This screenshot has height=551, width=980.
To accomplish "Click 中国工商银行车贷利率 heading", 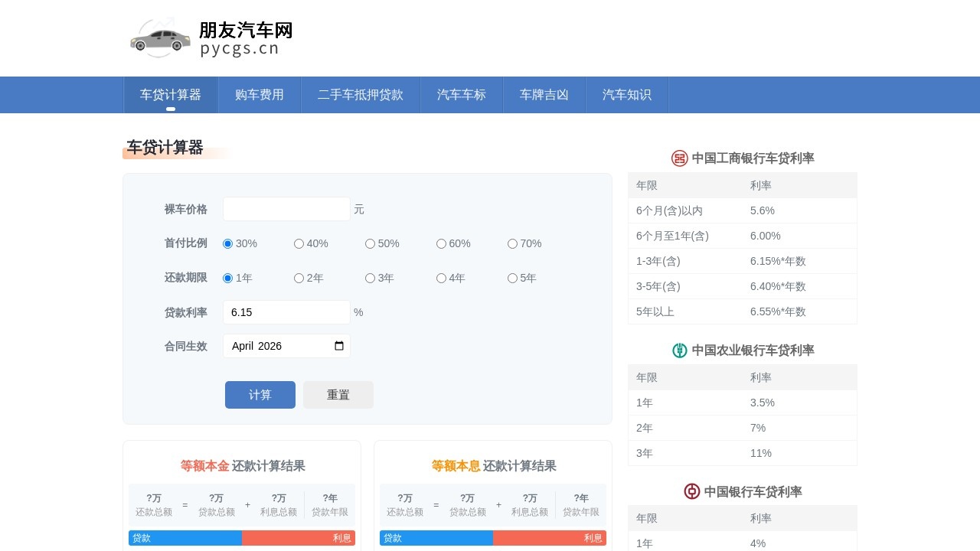I will [753, 158].
